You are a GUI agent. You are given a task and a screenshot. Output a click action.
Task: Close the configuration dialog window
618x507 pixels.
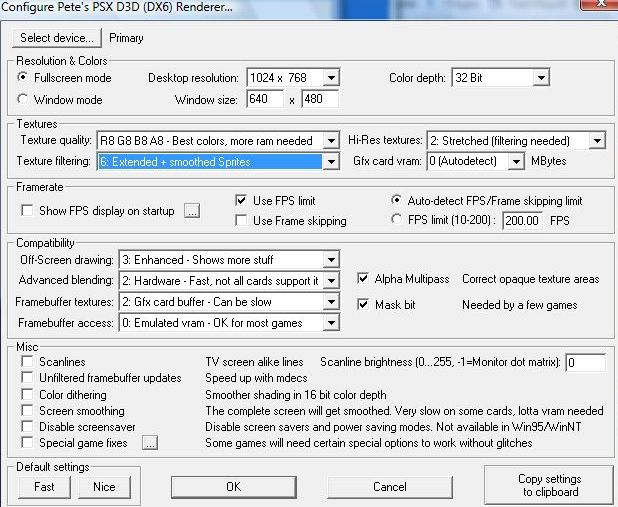601,3
